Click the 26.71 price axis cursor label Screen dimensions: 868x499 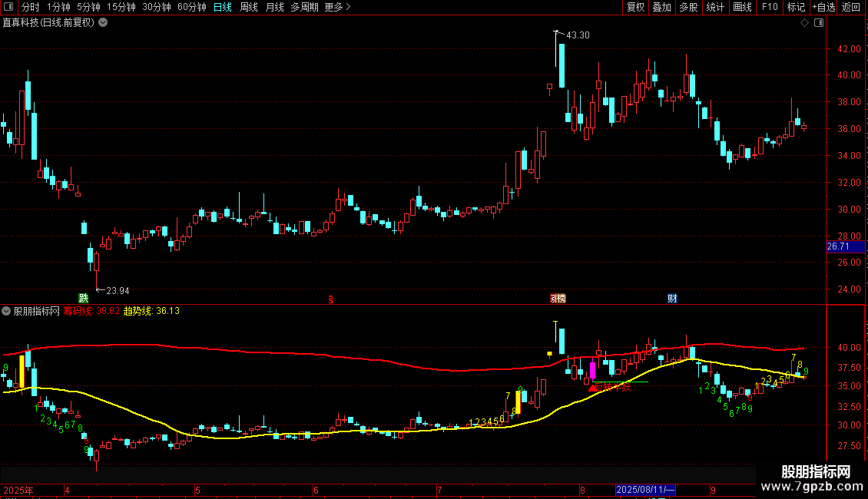click(x=845, y=246)
